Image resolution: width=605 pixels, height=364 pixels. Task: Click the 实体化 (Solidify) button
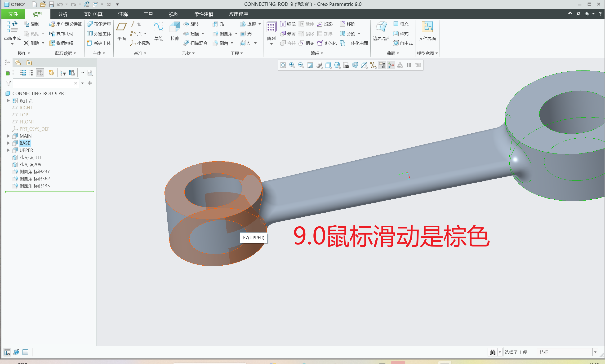327,43
